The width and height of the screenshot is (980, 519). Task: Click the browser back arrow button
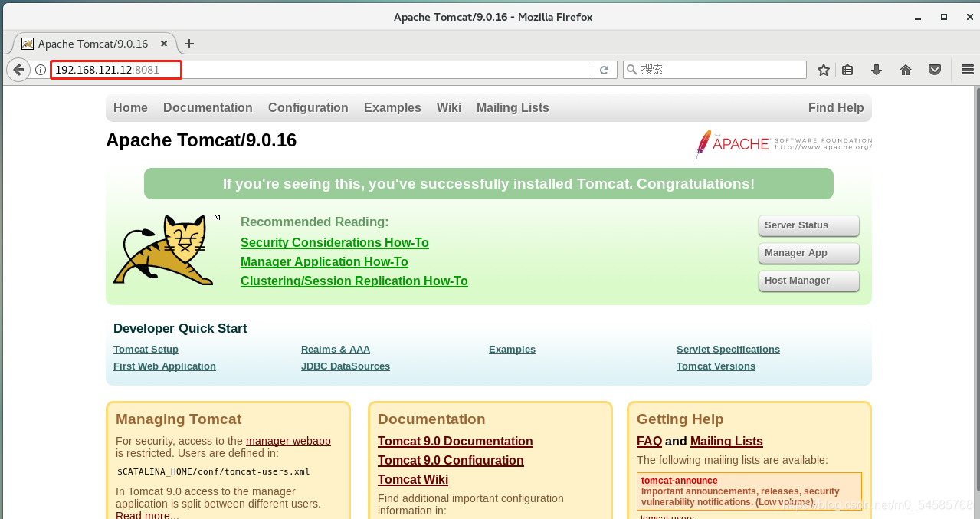18,70
